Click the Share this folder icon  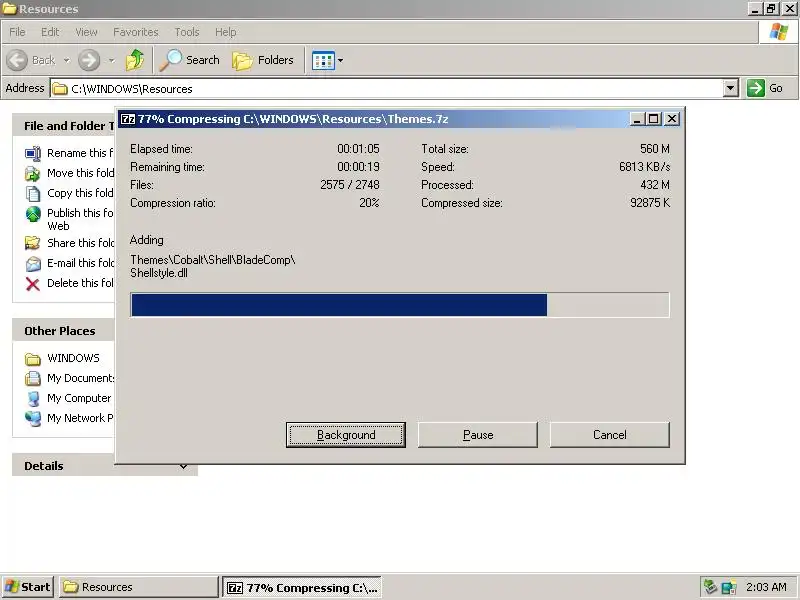coord(33,243)
